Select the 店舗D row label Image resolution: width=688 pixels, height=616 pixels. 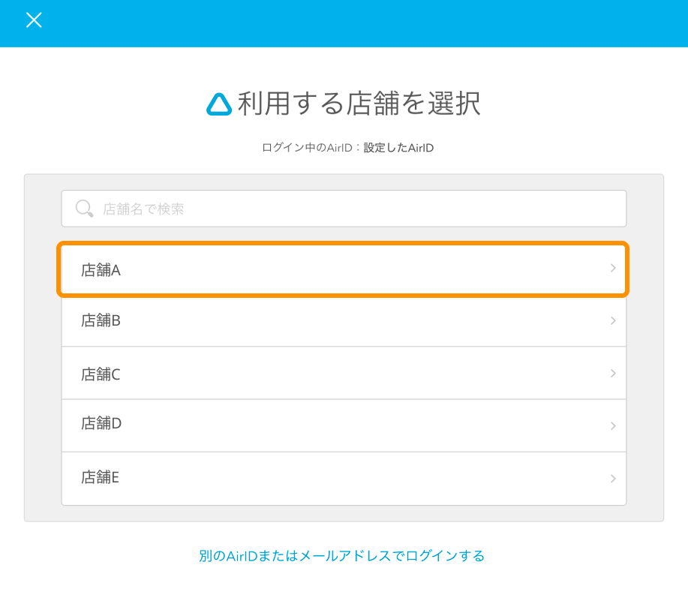pos(101,423)
